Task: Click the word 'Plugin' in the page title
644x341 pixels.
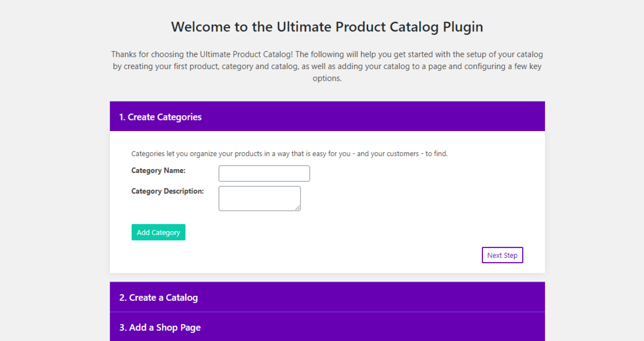Action: pos(463,27)
